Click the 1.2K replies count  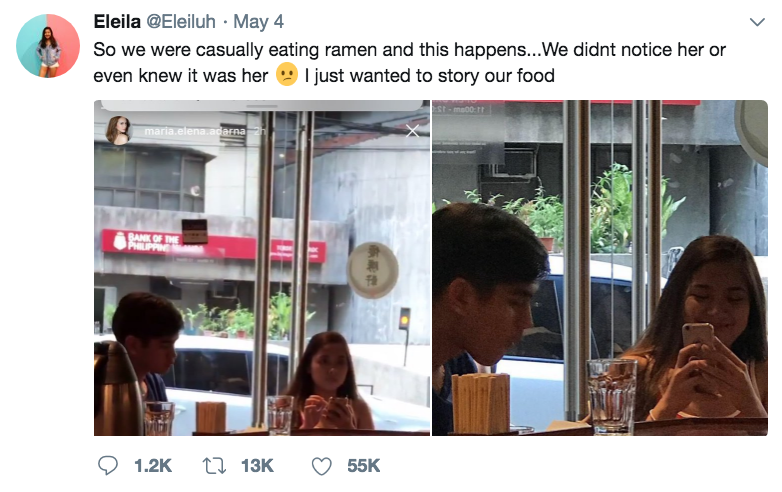coord(153,465)
